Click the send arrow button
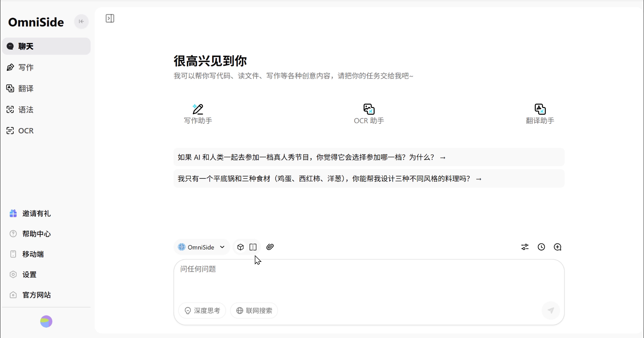The image size is (644, 338). pos(551,311)
